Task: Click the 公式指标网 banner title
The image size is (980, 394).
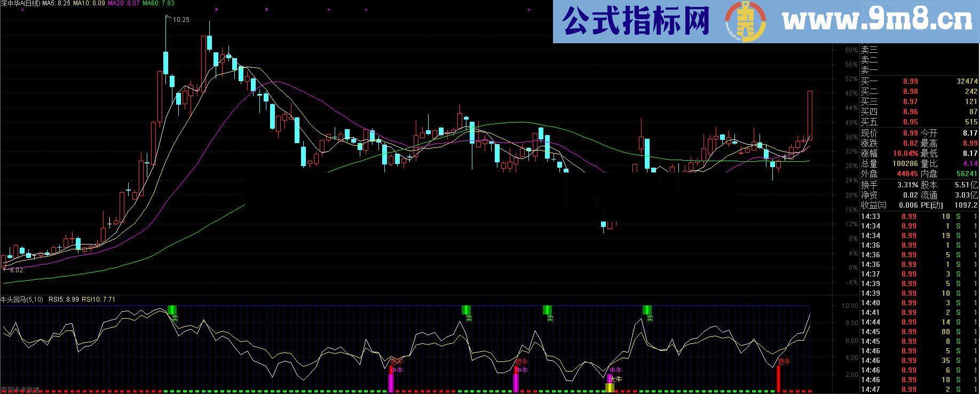Action: pyautogui.click(x=636, y=21)
